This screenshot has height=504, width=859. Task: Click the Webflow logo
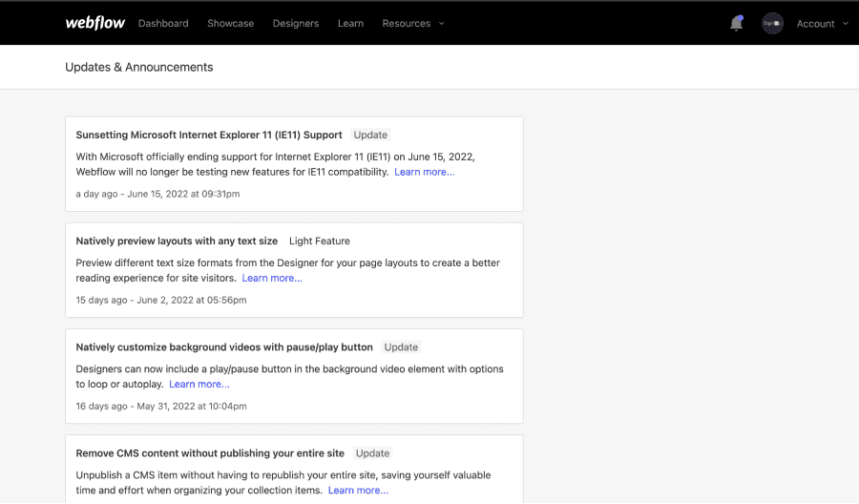[94, 23]
